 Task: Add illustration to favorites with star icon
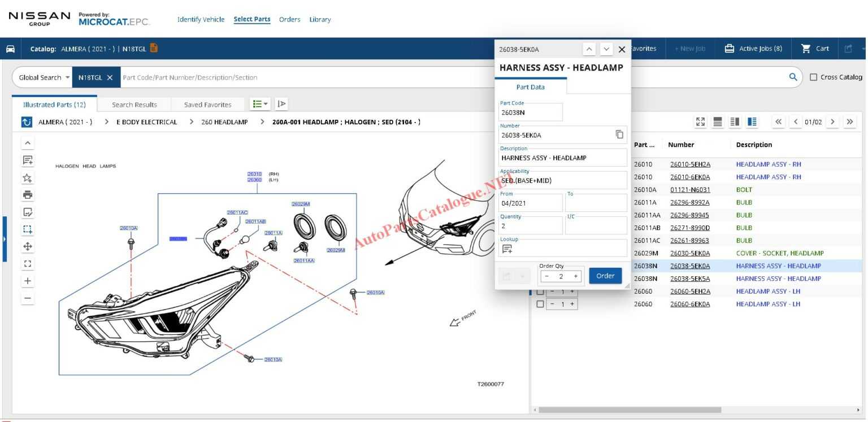coord(28,178)
